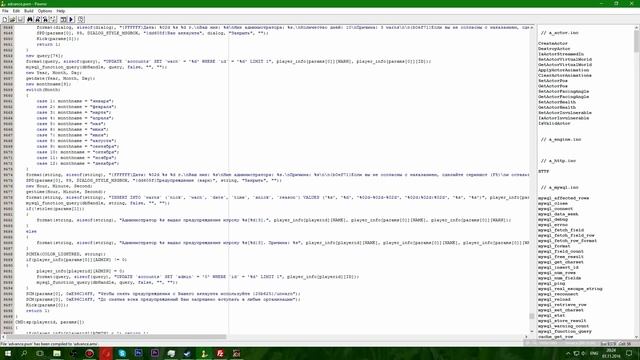
Task: Select IsValidActor in the function list
Action: 554,123
